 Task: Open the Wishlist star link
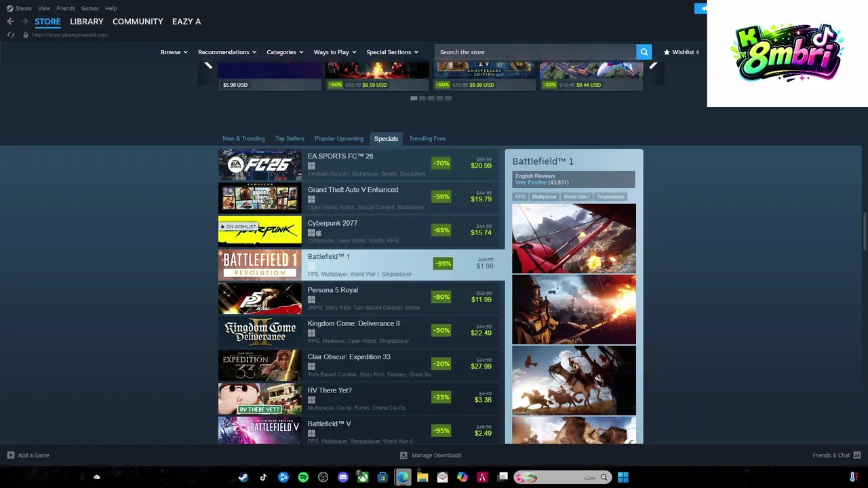click(681, 52)
